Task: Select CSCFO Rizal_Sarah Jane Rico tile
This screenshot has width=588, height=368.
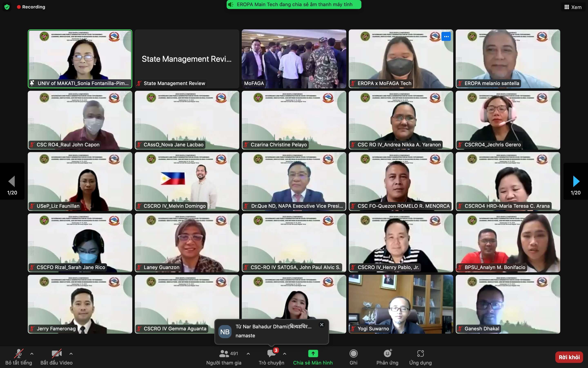Action: pos(80,243)
